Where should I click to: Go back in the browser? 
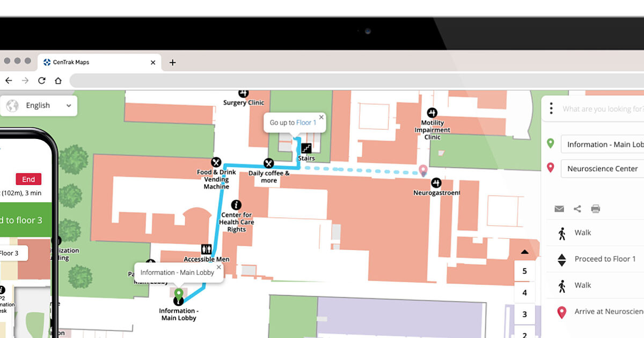click(9, 80)
